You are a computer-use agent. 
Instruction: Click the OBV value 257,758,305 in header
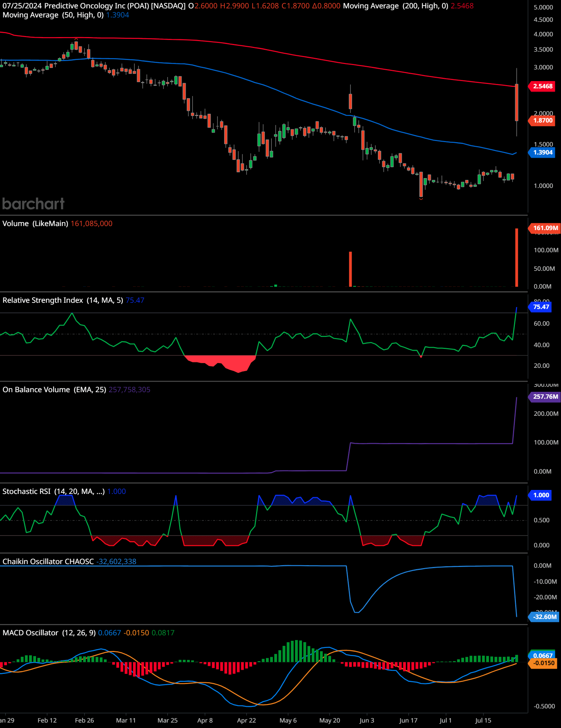tap(129, 390)
